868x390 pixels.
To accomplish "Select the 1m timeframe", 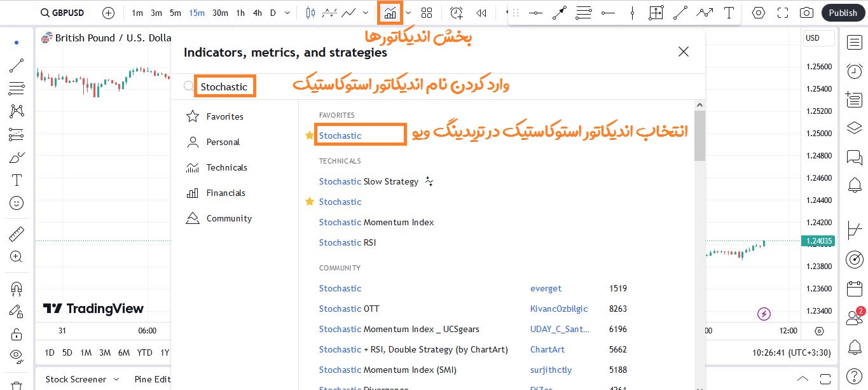I will 137,13.
